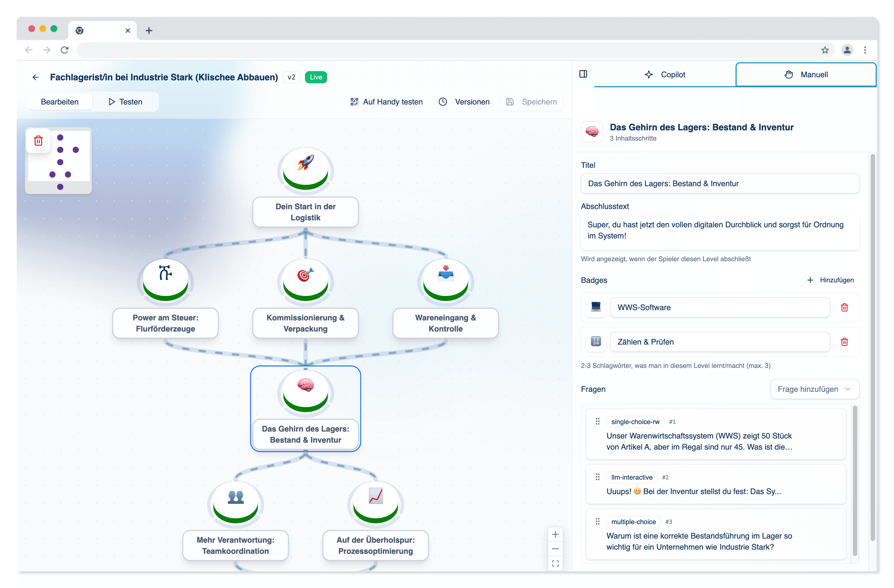
Task: Enter fullscreen via the canvas expand icon
Action: pyautogui.click(x=555, y=563)
